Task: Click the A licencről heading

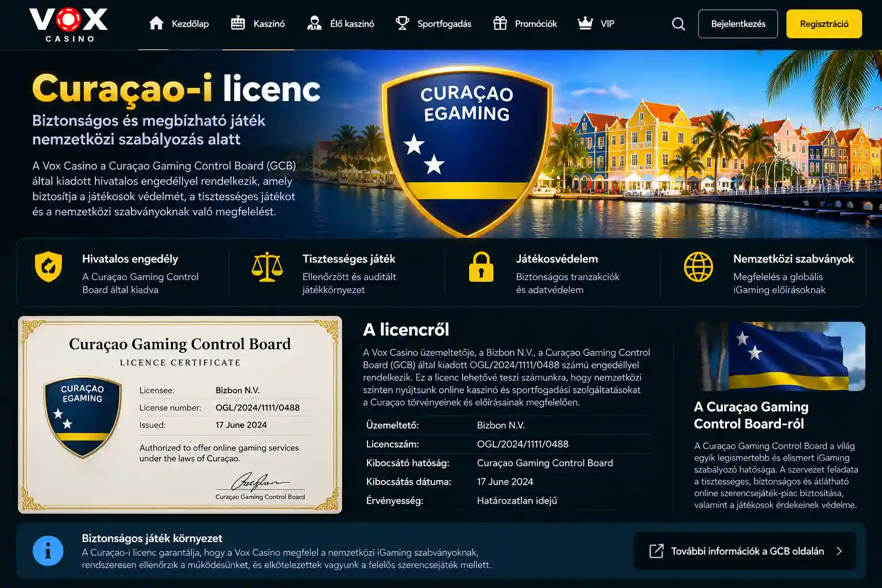Action: tap(406, 330)
